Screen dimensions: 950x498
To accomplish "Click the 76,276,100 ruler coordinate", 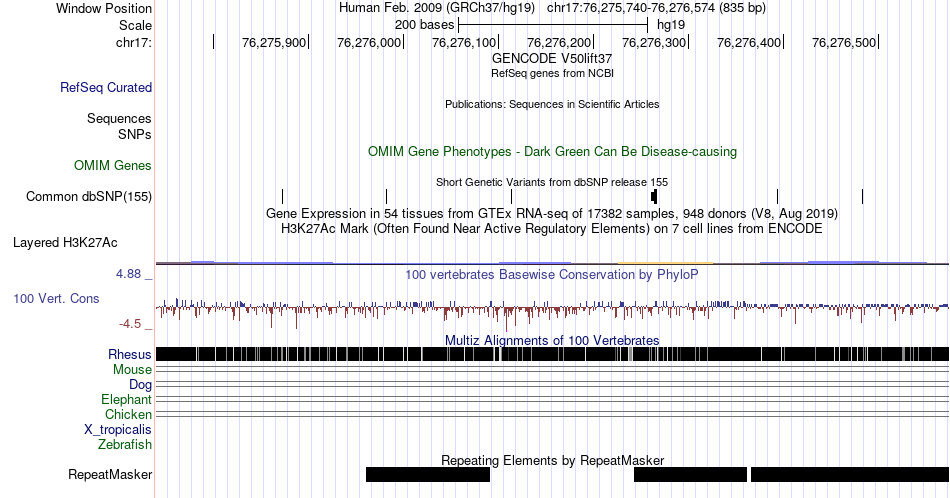I will point(464,42).
